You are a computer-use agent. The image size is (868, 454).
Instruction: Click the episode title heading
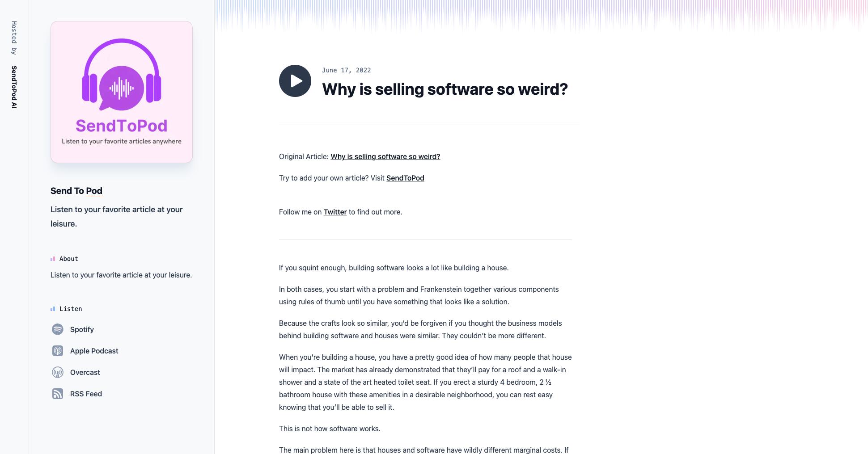(x=445, y=89)
